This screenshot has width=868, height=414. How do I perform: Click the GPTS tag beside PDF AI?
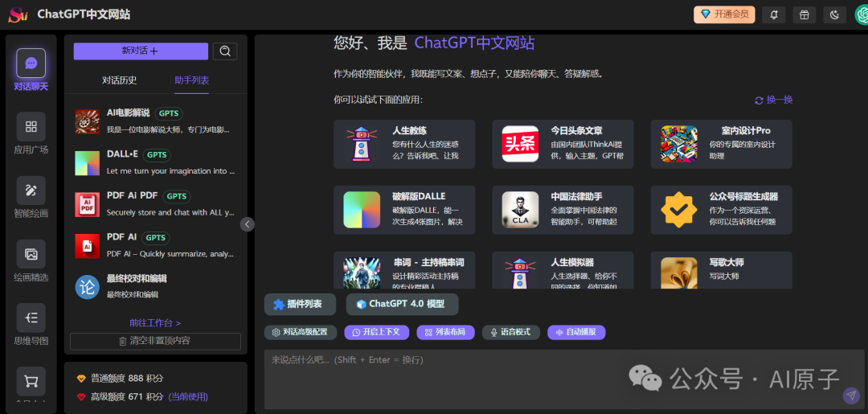(156, 237)
